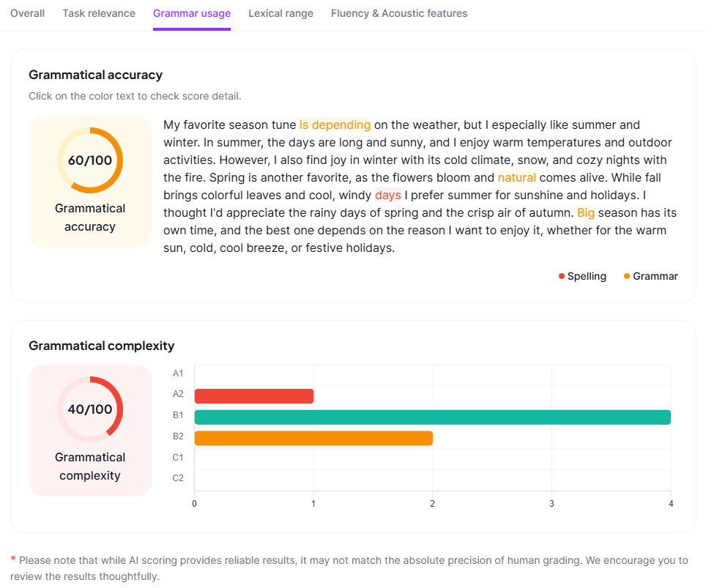Click the orange Grammar legend dot
Viewport: 706px width, 588px height.
(x=627, y=276)
